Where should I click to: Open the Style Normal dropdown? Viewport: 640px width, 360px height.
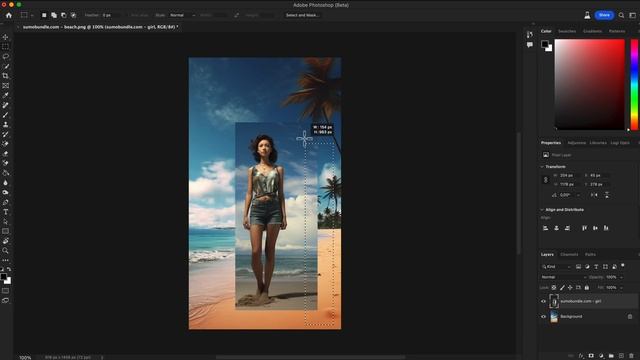[183, 15]
